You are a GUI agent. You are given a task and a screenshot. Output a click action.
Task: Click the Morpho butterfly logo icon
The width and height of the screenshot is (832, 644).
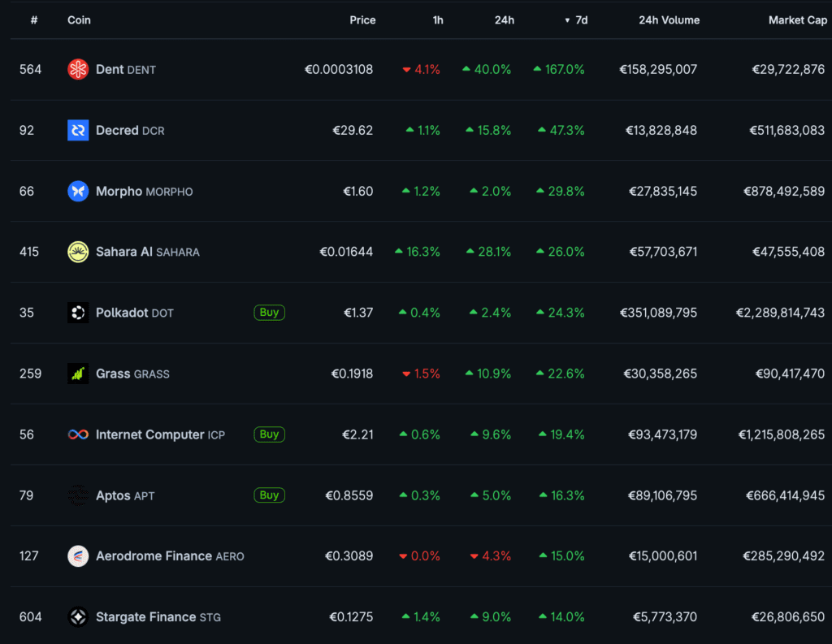point(78,192)
